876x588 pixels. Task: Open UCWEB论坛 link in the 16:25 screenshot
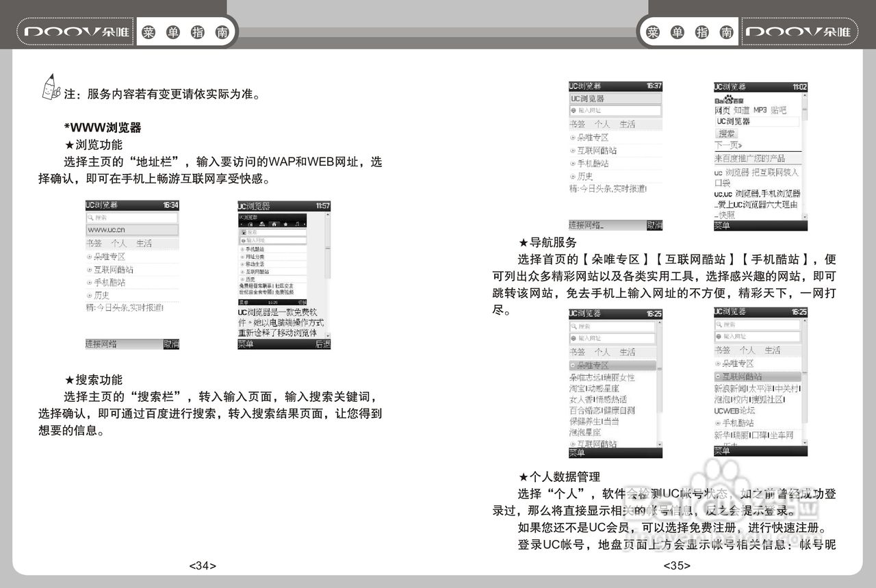click(734, 411)
